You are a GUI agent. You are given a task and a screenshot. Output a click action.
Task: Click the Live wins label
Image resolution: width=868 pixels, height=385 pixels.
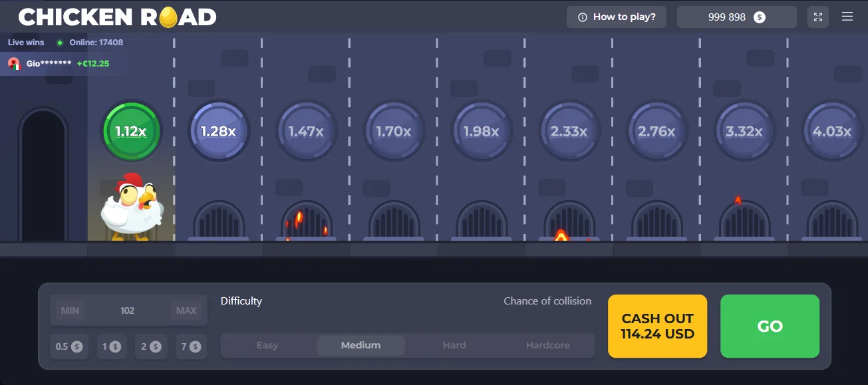pyautogui.click(x=26, y=43)
